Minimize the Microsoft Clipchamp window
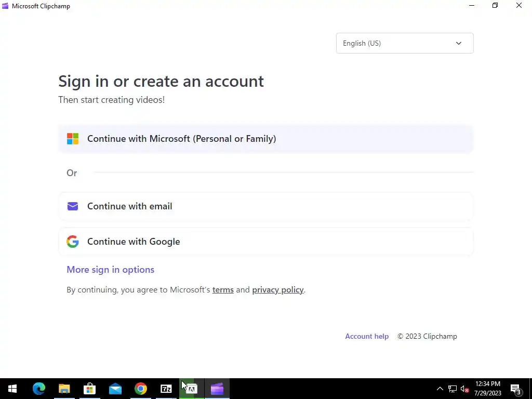The height and width of the screenshot is (399, 532). (x=472, y=5)
